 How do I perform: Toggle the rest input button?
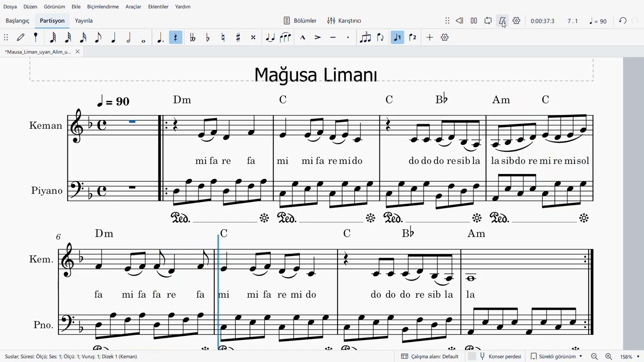(176, 37)
